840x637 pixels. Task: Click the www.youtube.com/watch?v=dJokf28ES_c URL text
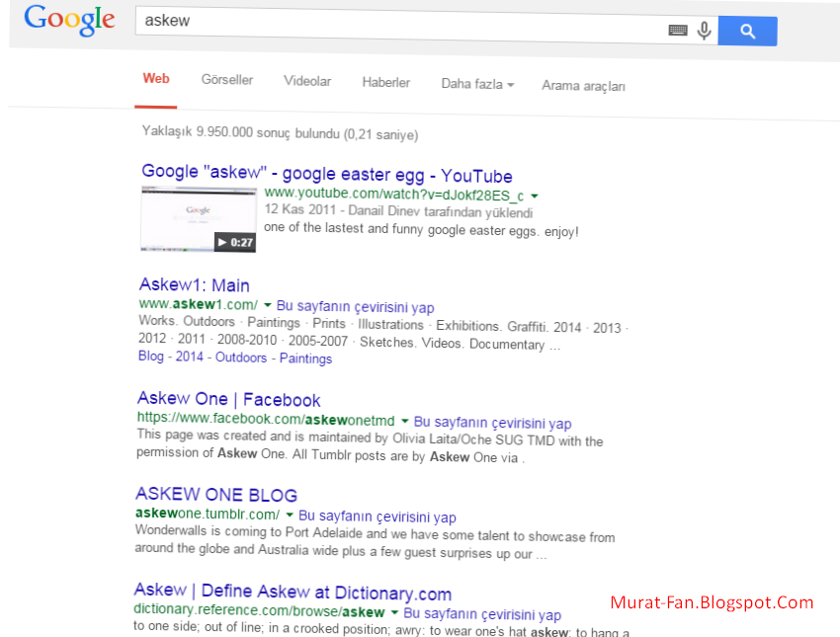394,194
